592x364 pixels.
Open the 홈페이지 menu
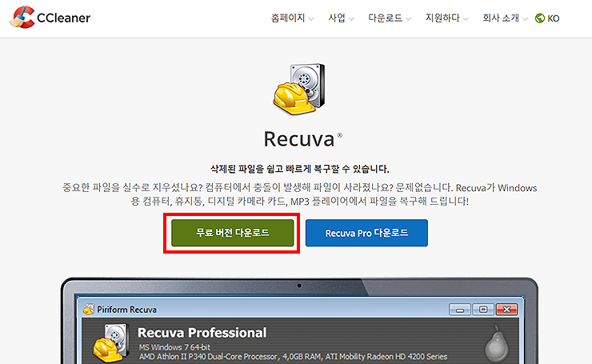coord(288,18)
